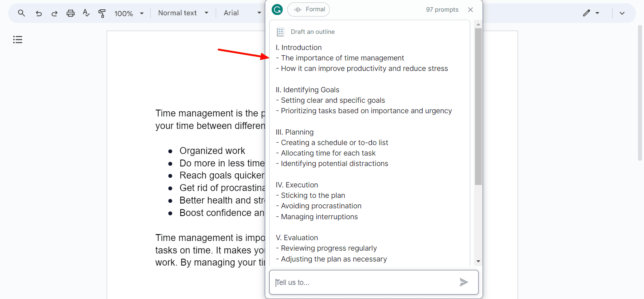Image resolution: width=644 pixels, height=299 pixels.
Task: Open the Normal text style dropdown
Action: pos(183,13)
